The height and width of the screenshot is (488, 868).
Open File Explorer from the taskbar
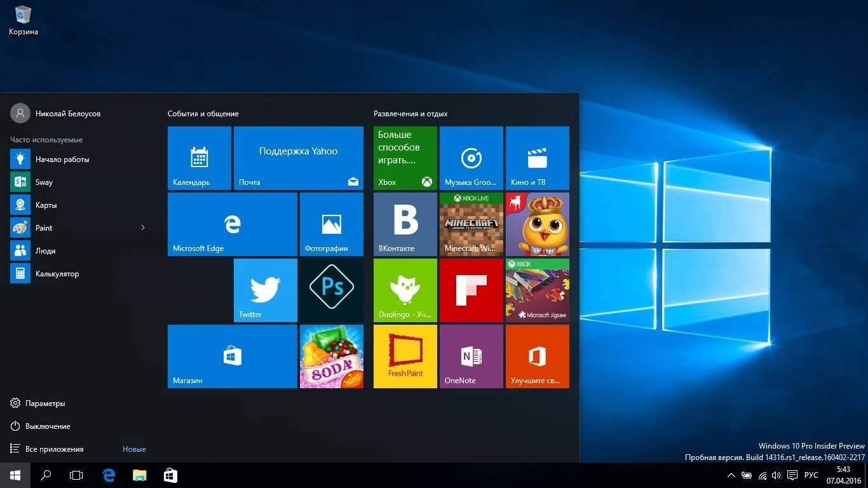[139, 475]
